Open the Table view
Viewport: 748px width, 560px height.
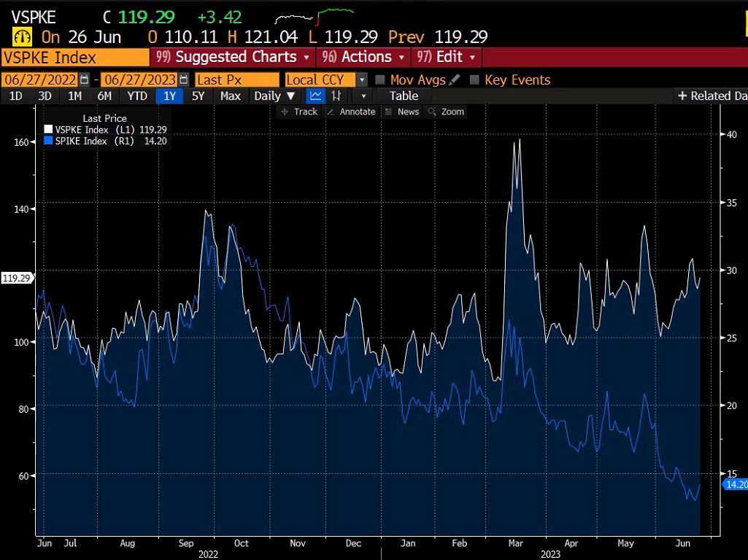click(x=404, y=96)
